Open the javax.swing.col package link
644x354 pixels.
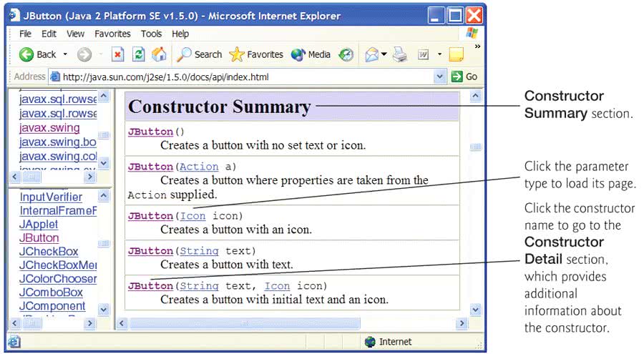[x=58, y=157]
